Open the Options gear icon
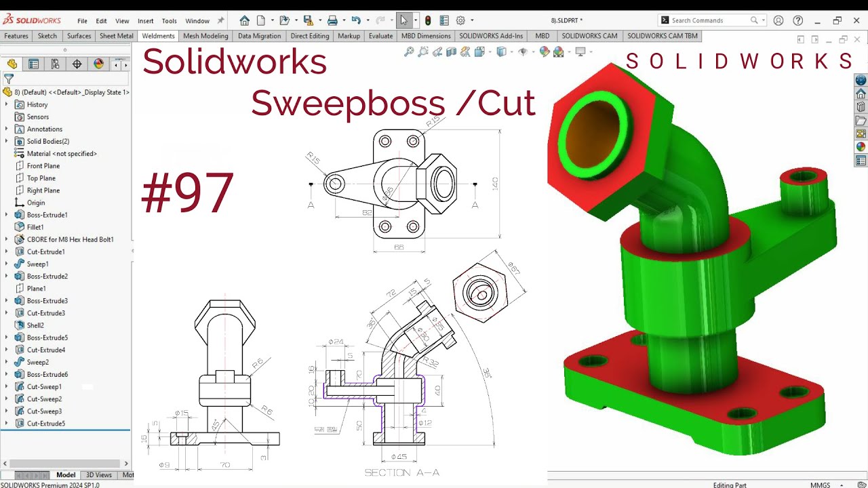Screen dimensions: 868x488 click(x=460, y=20)
